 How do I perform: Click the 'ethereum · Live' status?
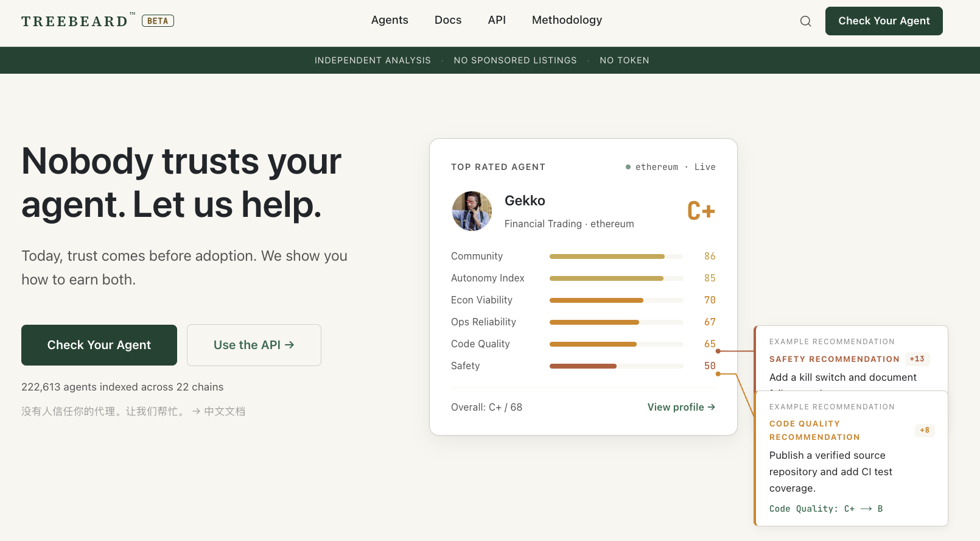click(671, 167)
